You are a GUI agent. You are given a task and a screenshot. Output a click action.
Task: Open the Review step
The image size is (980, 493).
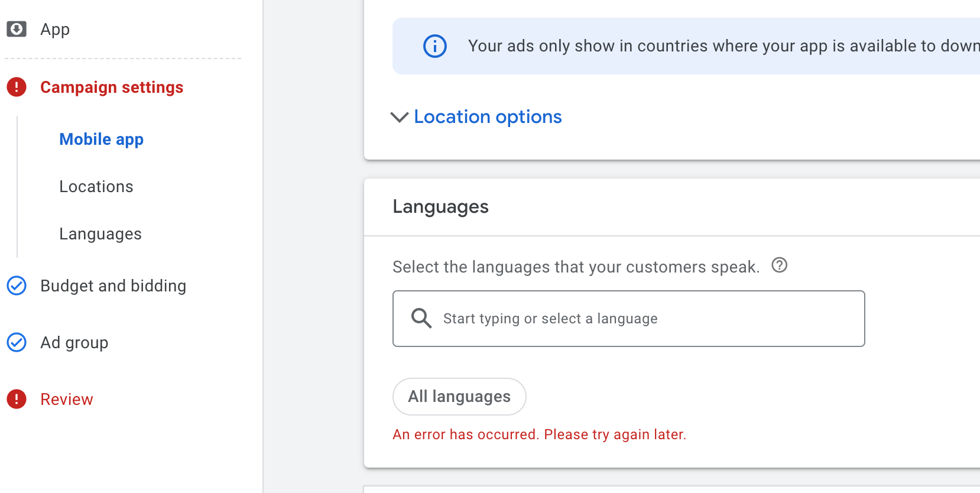click(66, 399)
